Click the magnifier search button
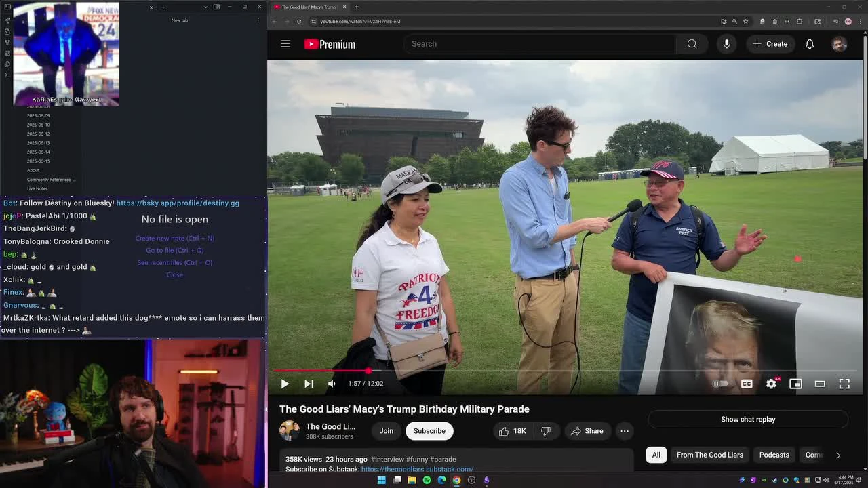 692,44
